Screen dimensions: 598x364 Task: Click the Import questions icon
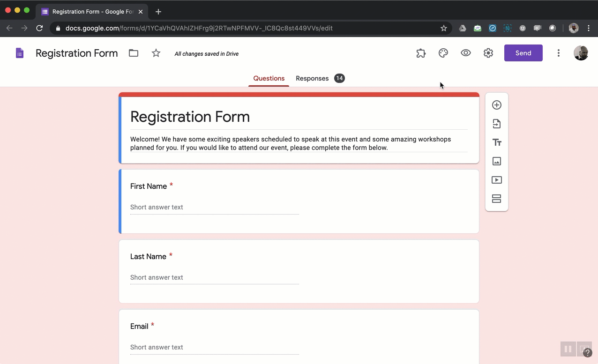click(496, 124)
